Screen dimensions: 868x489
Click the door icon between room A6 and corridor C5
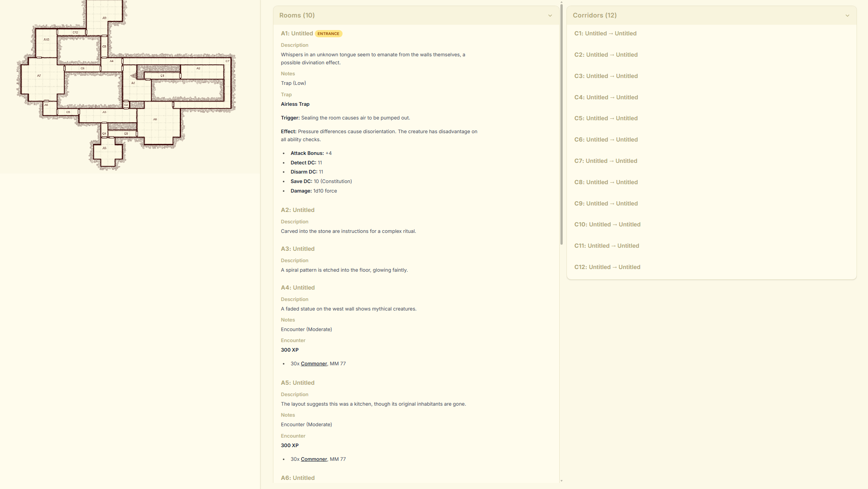click(x=57, y=112)
